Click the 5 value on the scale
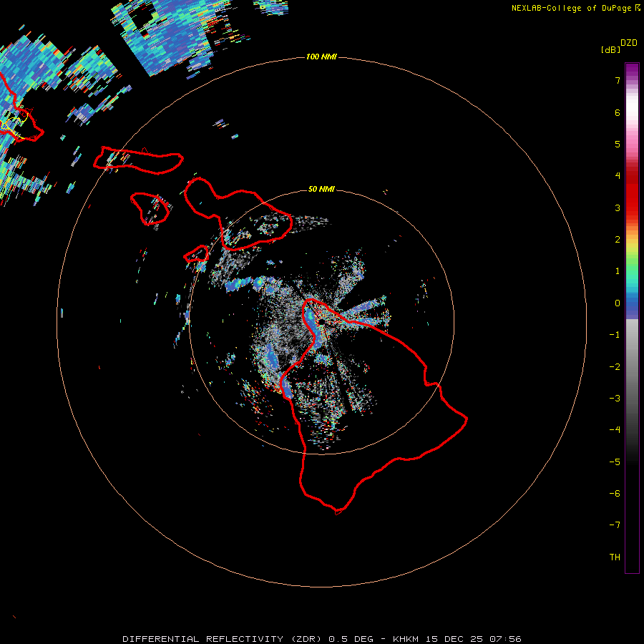 (x=618, y=144)
